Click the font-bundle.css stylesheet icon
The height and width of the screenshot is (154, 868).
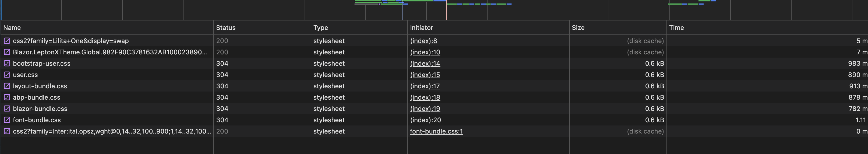tap(7, 120)
